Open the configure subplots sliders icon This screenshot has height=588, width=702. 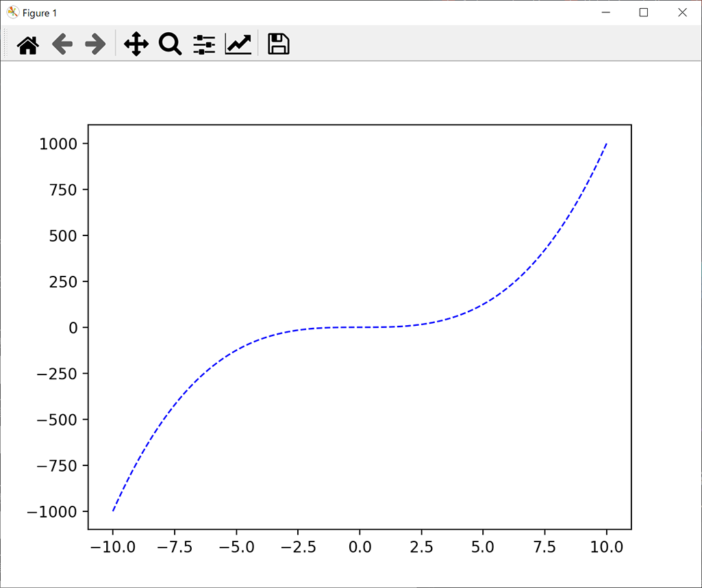(x=204, y=44)
